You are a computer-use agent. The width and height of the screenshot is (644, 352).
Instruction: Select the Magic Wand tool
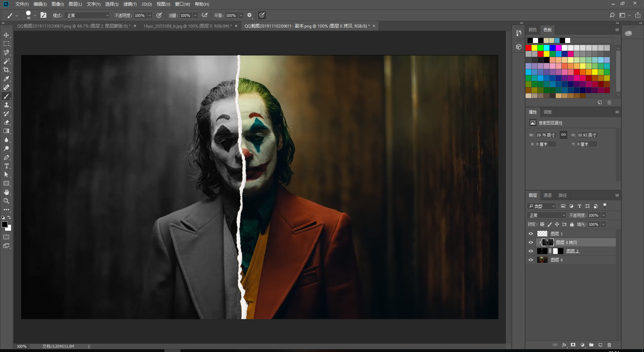(x=6, y=61)
